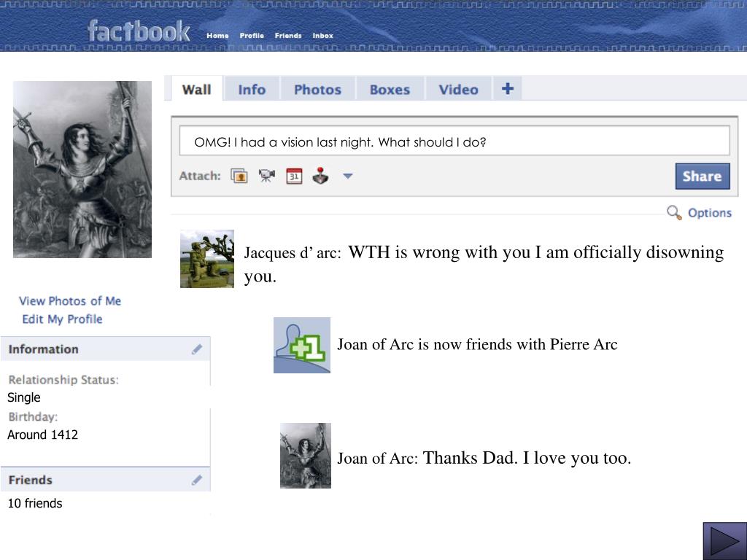
Task: Attach a video with the camera icon
Action: (x=267, y=176)
